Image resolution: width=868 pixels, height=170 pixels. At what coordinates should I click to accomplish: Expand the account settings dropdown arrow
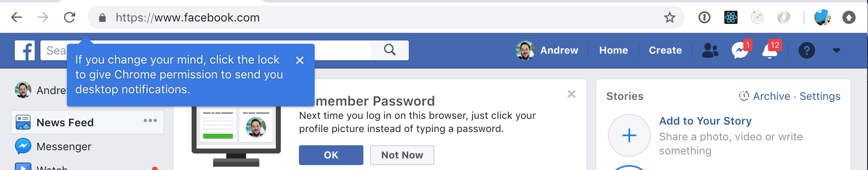point(837,50)
